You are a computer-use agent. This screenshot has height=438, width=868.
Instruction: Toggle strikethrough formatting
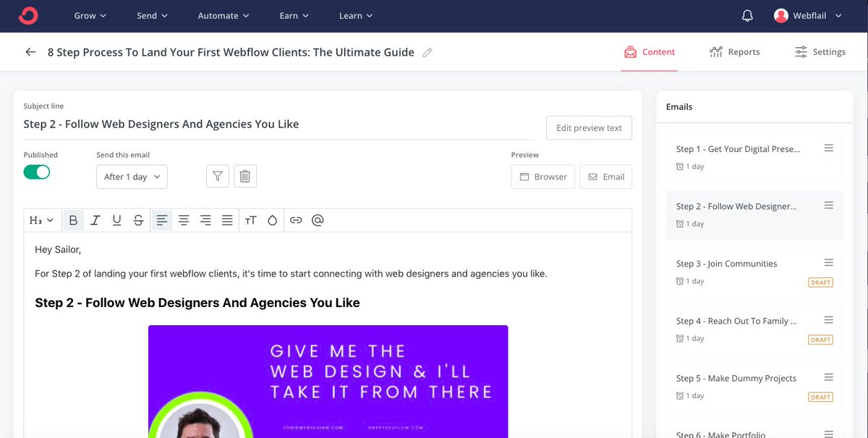point(138,220)
